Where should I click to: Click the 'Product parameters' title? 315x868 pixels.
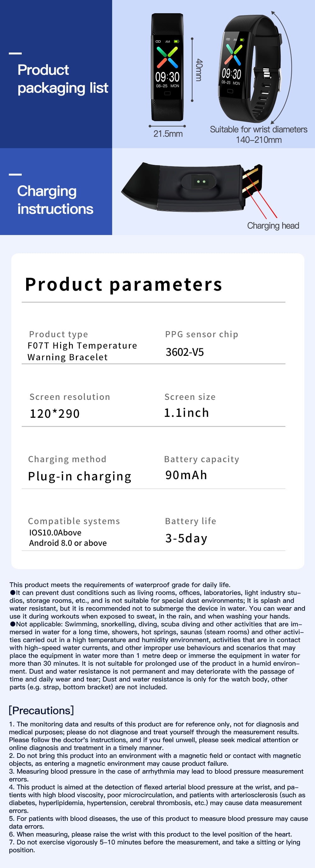click(124, 284)
